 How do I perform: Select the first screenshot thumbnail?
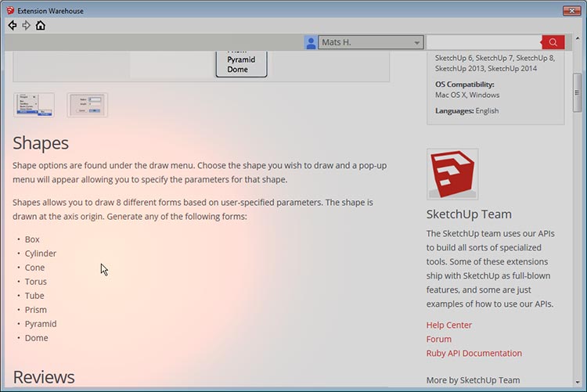[x=34, y=105]
